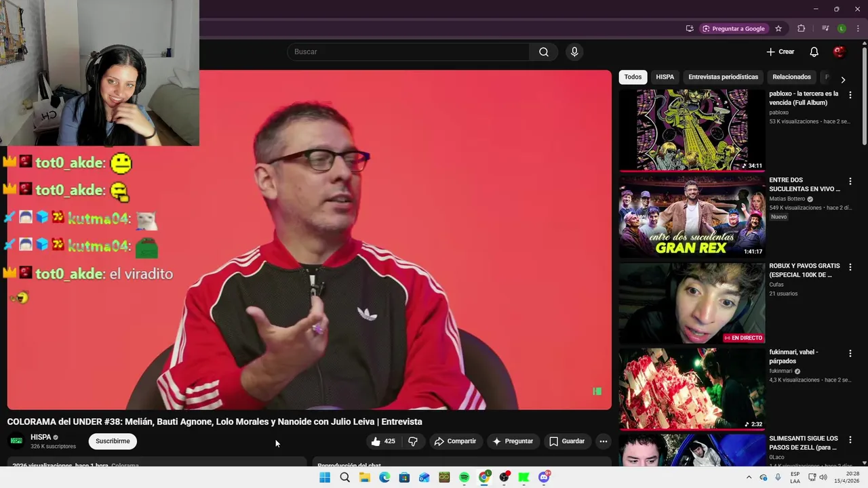Click the Compartir button

(455, 441)
